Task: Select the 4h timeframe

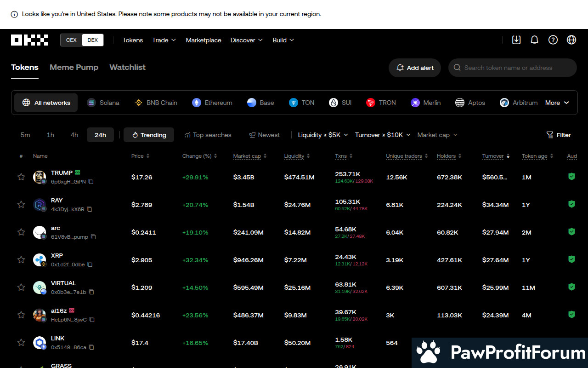Action: click(74, 135)
